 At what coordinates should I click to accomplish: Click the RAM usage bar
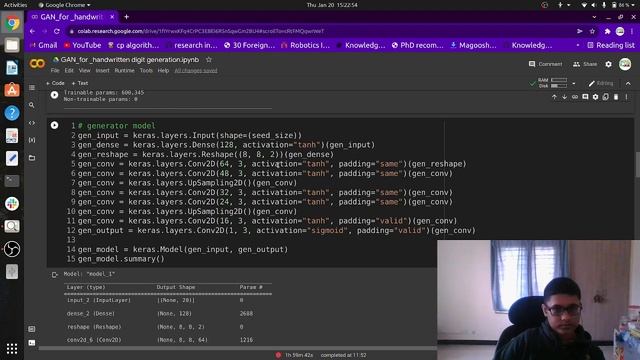pyautogui.click(x=559, y=80)
